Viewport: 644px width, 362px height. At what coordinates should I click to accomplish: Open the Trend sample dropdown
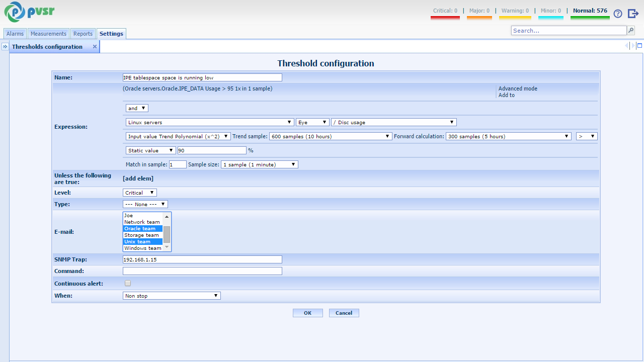click(331, 136)
